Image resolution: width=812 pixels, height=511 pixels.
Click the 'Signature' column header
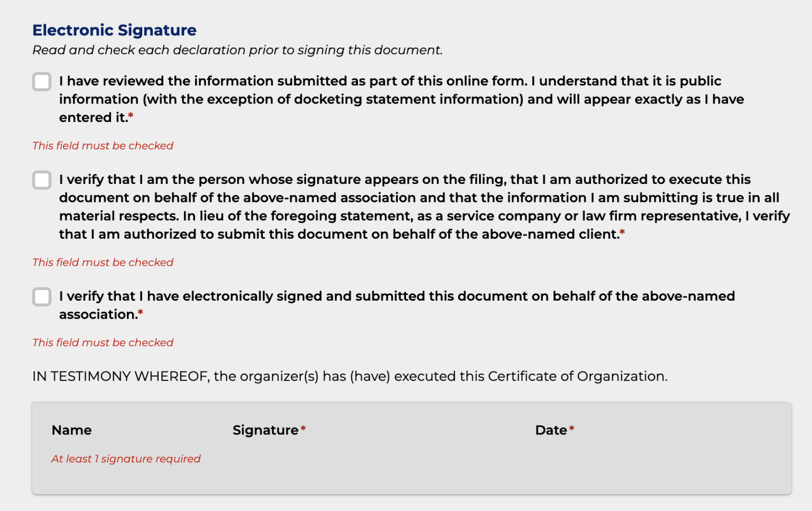click(265, 430)
